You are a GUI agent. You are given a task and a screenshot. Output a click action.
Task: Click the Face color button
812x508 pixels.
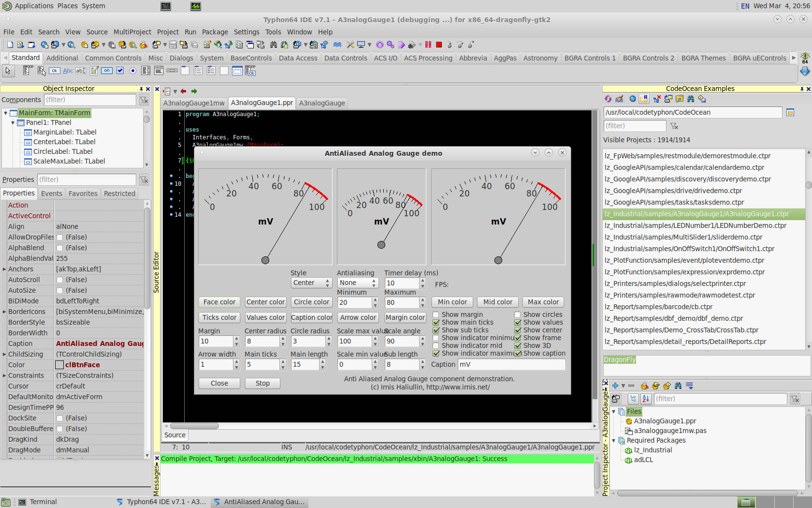click(219, 302)
